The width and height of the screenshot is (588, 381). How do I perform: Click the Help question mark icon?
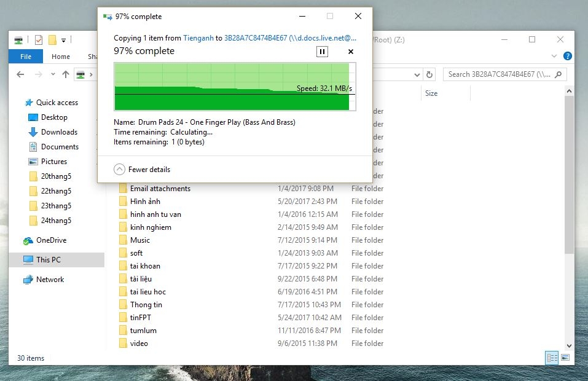pos(566,55)
